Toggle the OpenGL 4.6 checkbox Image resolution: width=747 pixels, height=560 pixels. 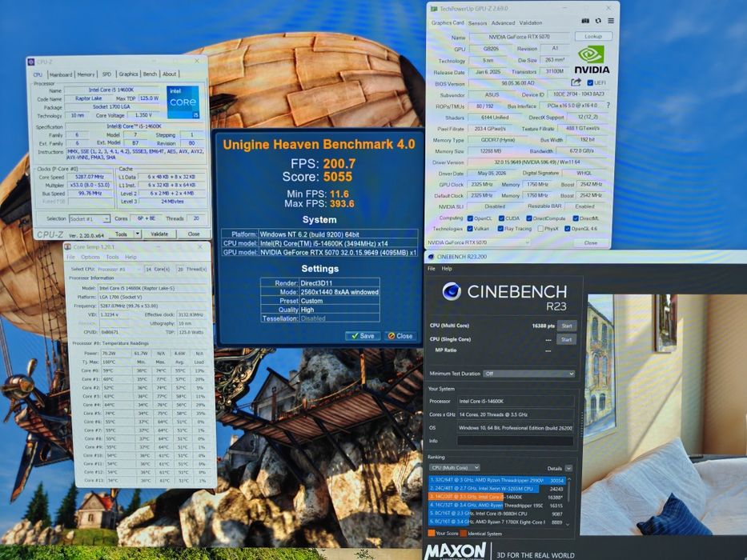(x=568, y=229)
